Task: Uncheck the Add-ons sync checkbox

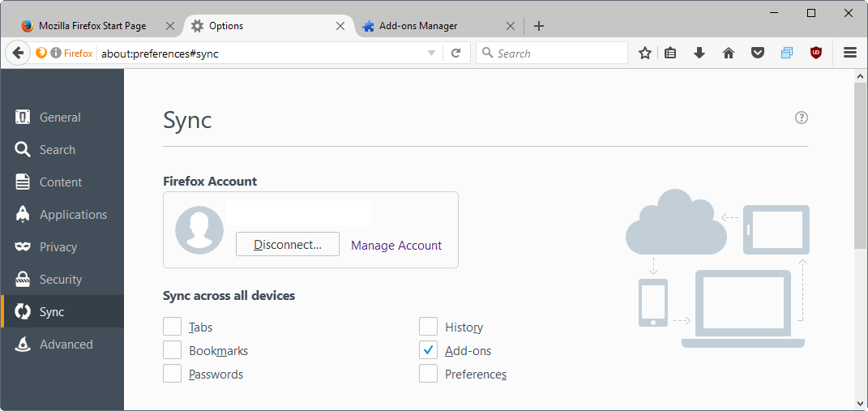Action: click(428, 350)
